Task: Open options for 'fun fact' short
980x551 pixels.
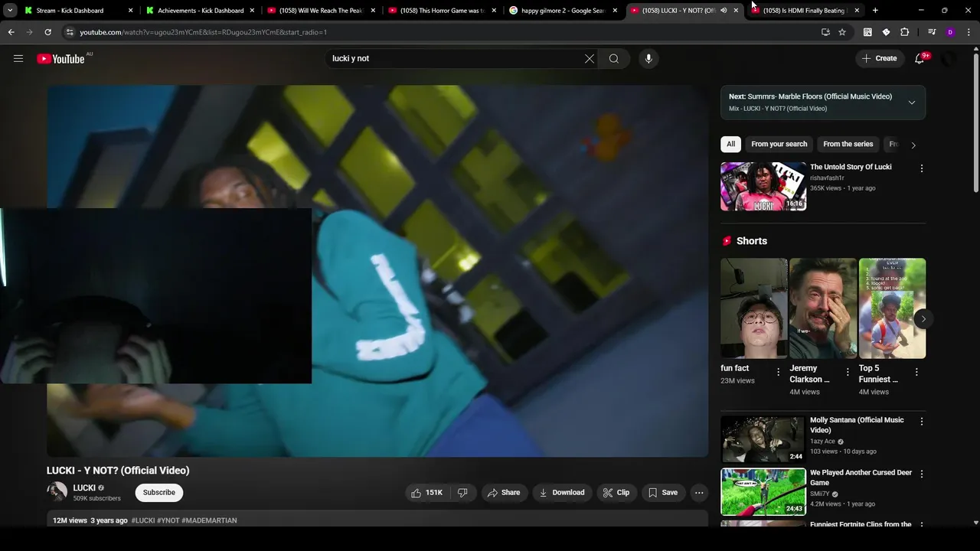Action: point(779,372)
